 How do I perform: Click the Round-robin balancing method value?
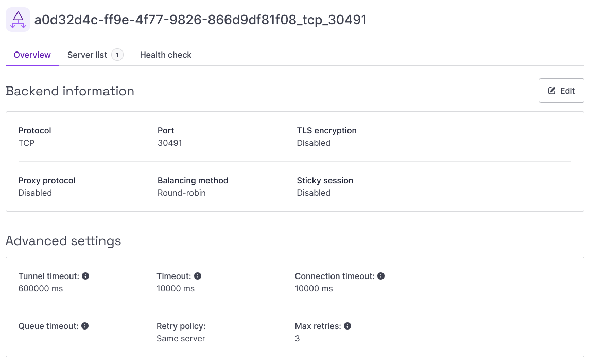[182, 193]
